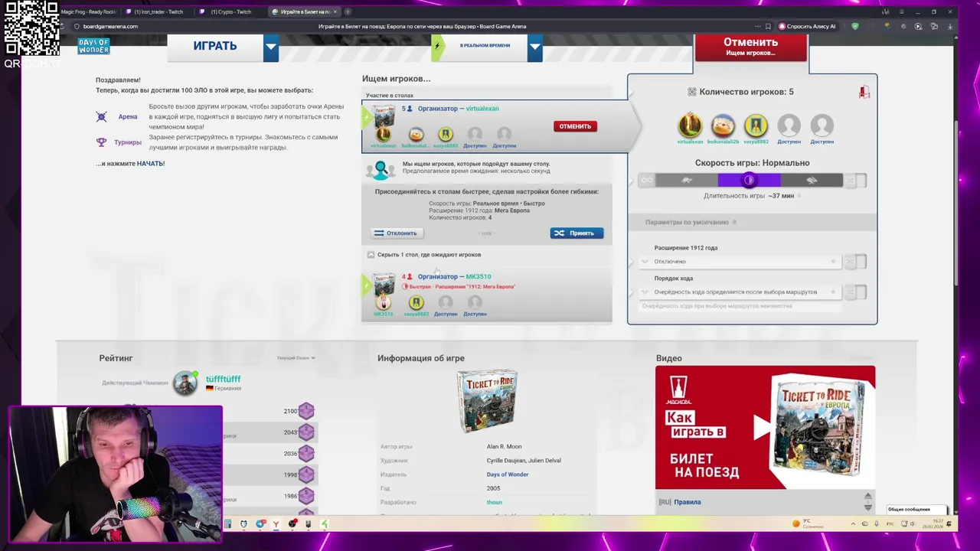Open a new browser tab
This screenshot has width=980, height=551.
(348, 11)
